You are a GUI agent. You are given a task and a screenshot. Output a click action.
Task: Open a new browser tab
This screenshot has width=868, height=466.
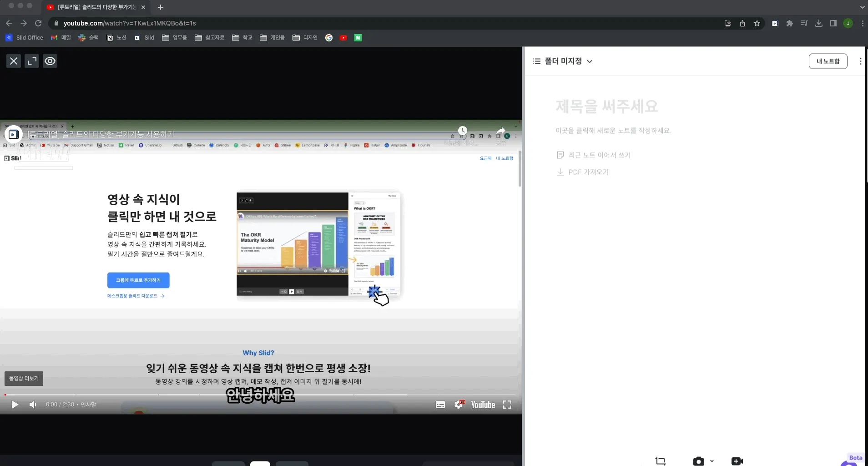pos(161,7)
